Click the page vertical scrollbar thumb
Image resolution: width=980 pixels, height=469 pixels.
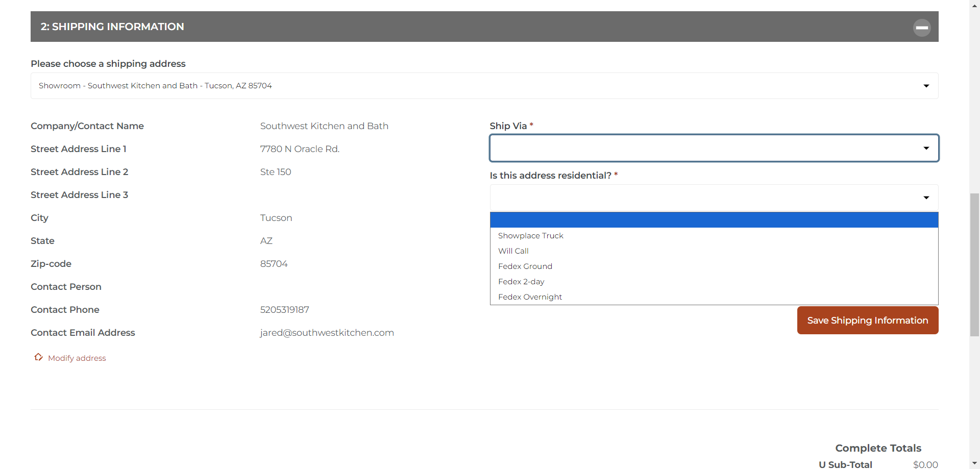pos(975,265)
